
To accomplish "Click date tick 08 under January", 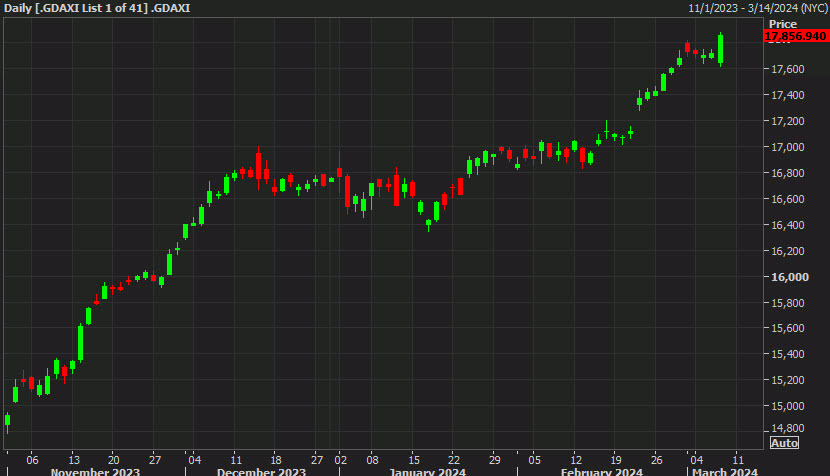I will pos(372,460).
